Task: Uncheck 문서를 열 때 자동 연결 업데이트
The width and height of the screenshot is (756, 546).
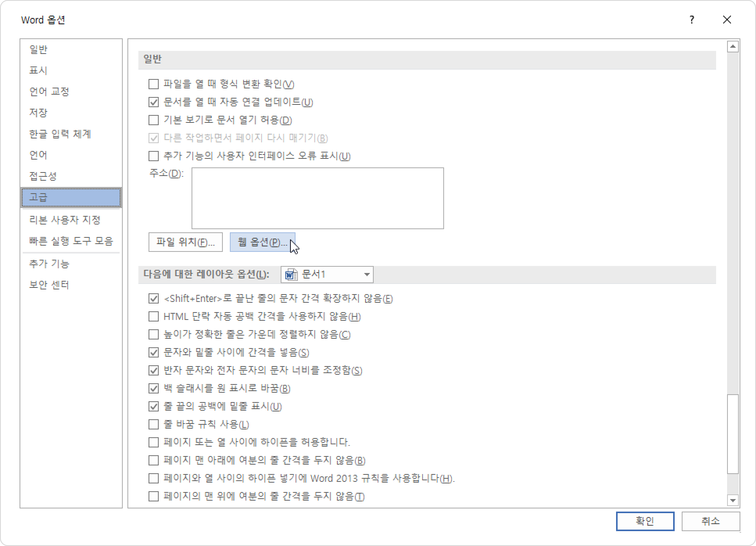Action: point(154,102)
